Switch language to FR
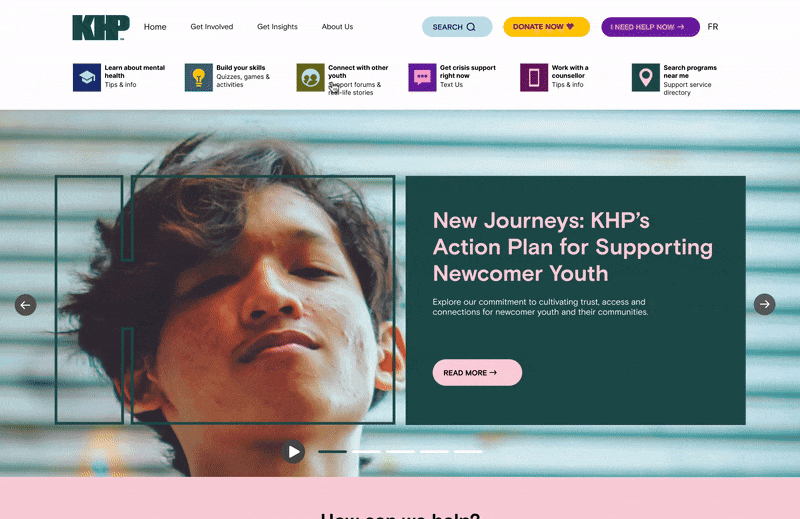 [x=713, y=27]
